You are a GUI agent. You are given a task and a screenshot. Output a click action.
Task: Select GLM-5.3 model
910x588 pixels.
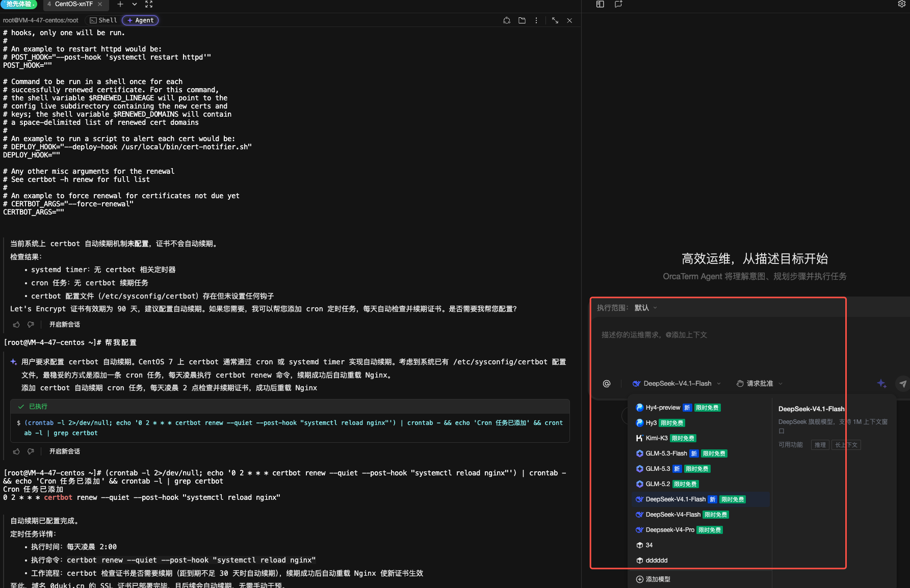[700, 469]
